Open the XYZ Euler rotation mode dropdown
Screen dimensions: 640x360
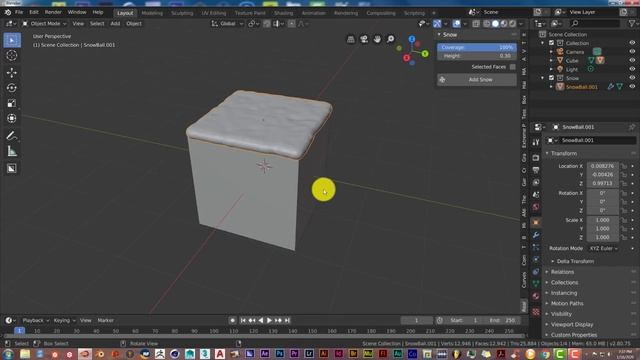tap(603, 248)
